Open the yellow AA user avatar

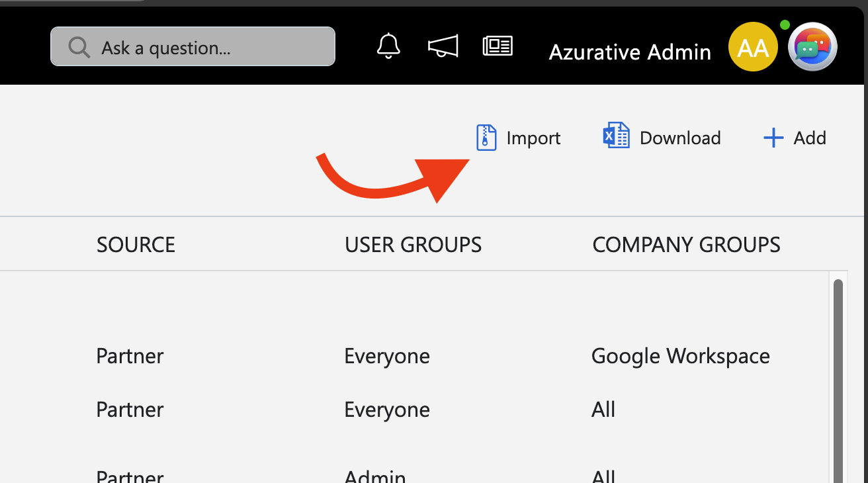[753, 47]
